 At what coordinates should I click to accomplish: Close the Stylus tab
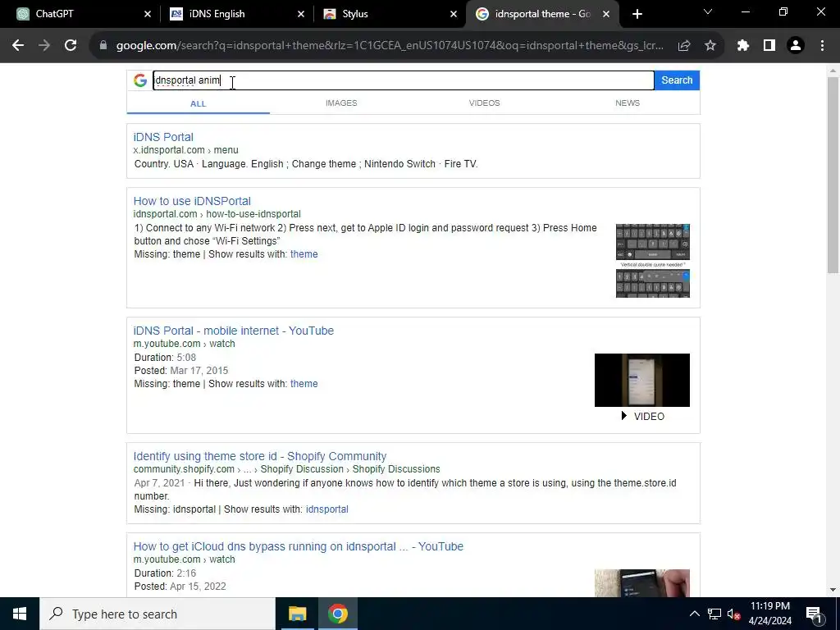[454, 15]
